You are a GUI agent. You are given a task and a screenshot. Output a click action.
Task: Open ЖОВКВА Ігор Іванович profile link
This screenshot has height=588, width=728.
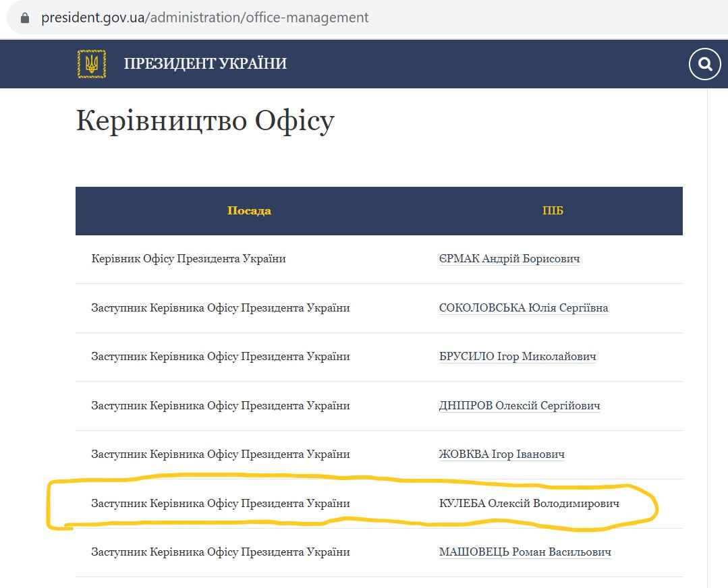tap(501, 454)
